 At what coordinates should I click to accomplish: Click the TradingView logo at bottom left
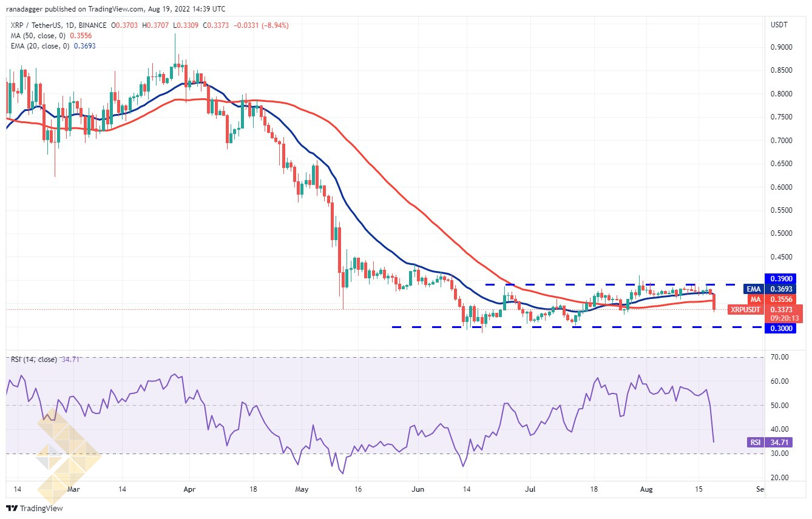(x=35, y=508)
